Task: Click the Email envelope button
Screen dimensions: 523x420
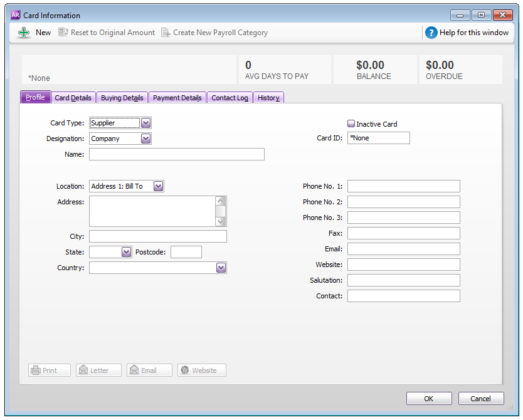Action: [134, 370]
